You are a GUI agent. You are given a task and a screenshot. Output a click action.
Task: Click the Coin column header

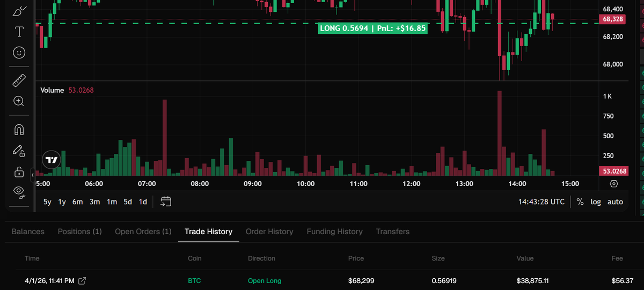[195, 258]
